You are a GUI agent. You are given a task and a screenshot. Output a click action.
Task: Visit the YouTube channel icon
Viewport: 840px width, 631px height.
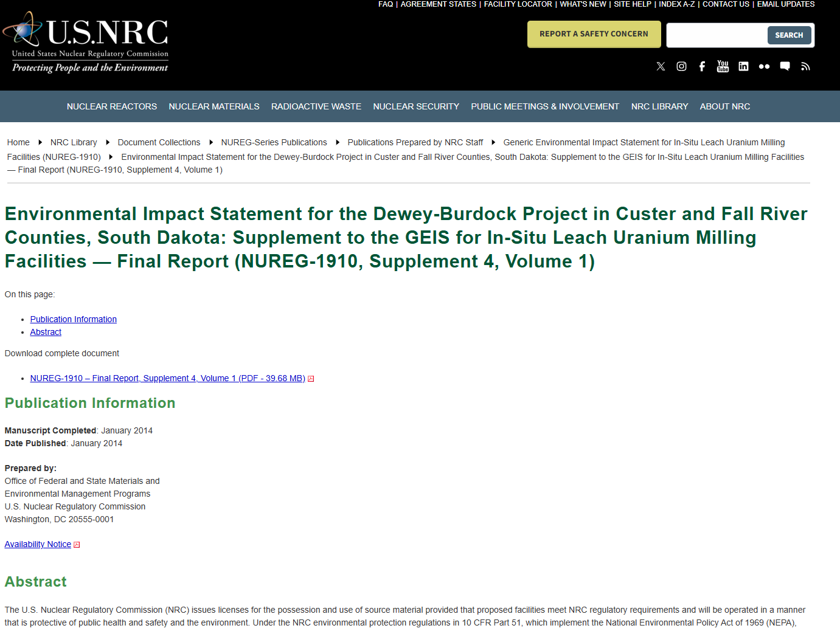723,66
